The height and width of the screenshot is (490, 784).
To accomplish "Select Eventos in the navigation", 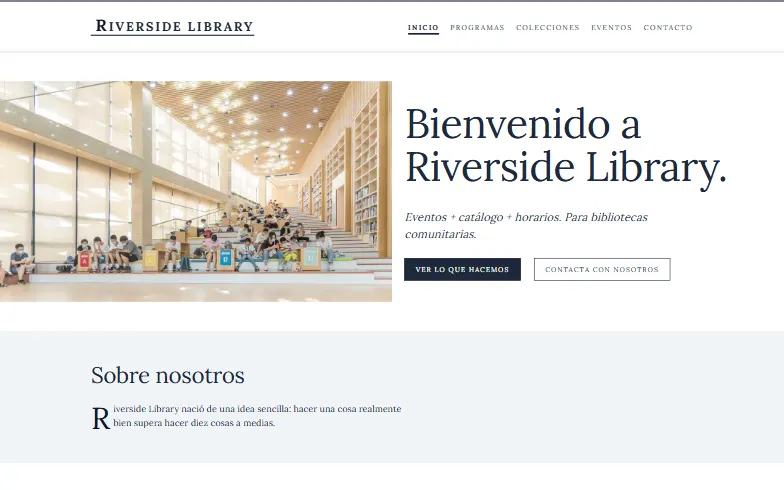I will click(611, 28).
